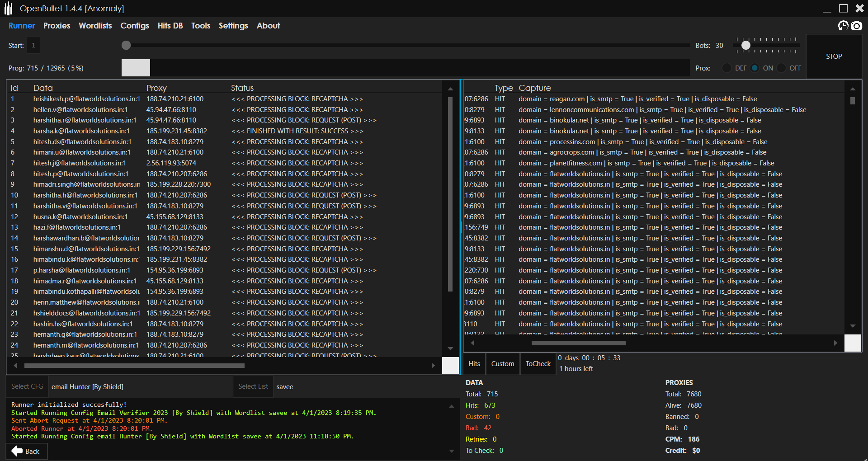Show the ToCheck results tab
Screen dimensions: 868x461
tap(538, 364)
